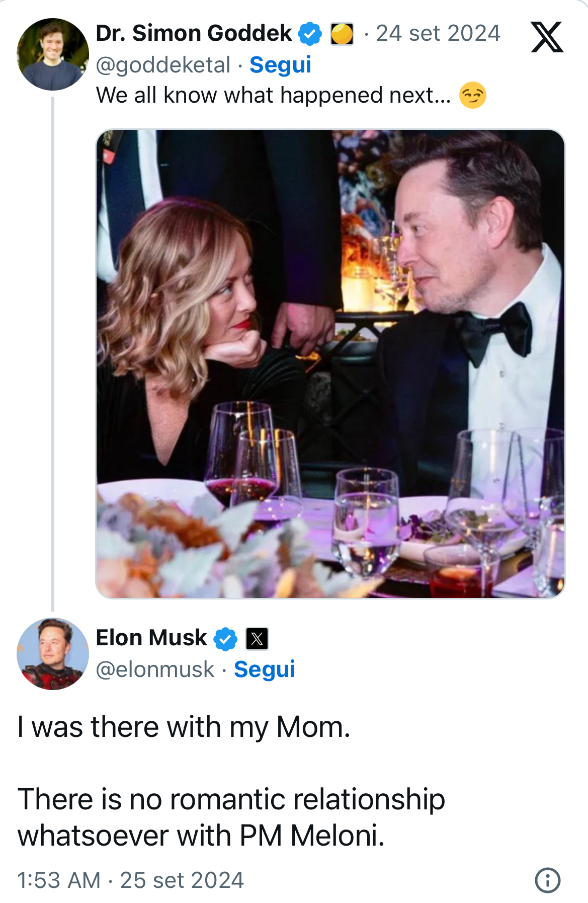Open the "24 set 2024" post date
Viewport: 588px width, 903px height.
coord(438,34)
